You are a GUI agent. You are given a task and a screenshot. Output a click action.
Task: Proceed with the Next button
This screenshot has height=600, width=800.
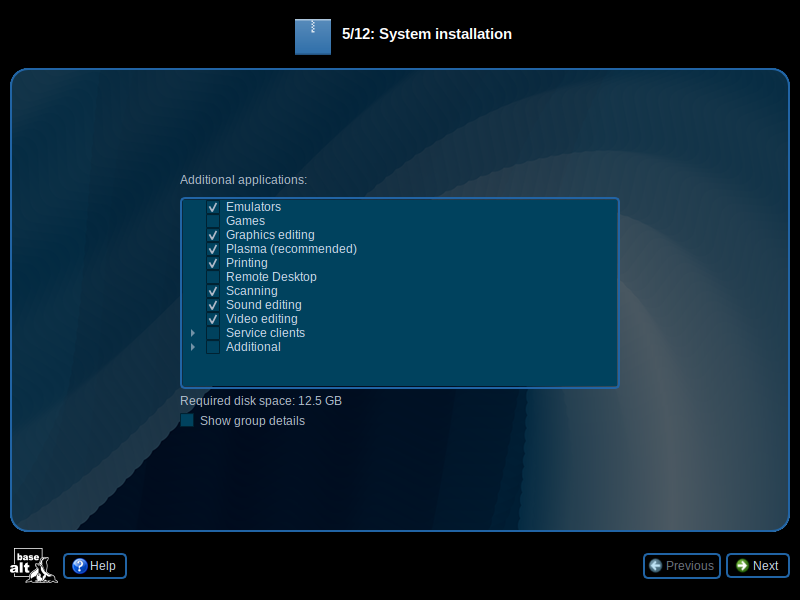click(x=758, y=566)
